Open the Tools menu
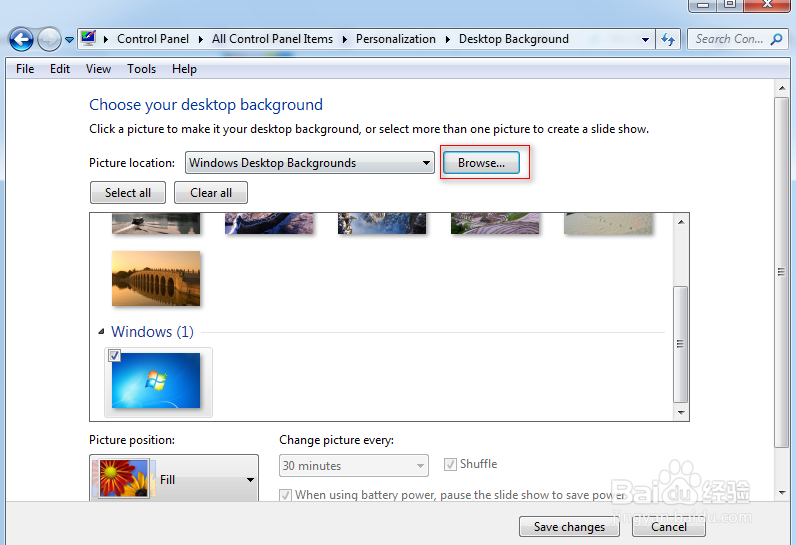This screenshot has height=545, width=796. click(141, 69)
